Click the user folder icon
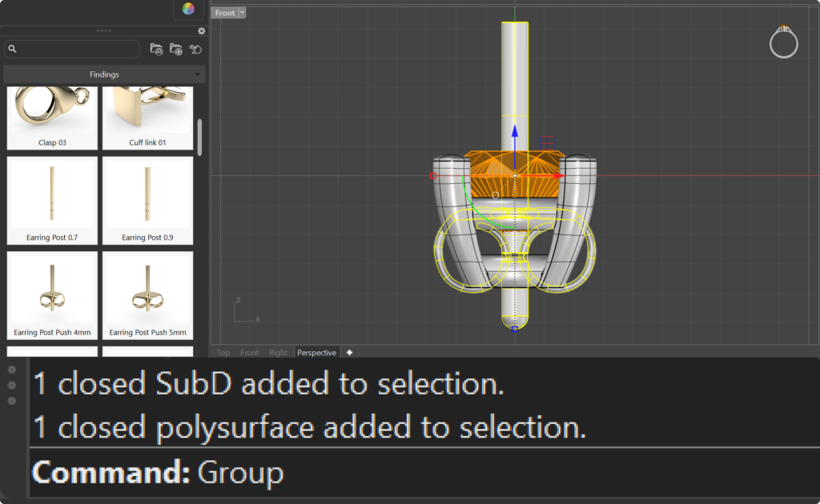820x504 pixels. (156, 49)
